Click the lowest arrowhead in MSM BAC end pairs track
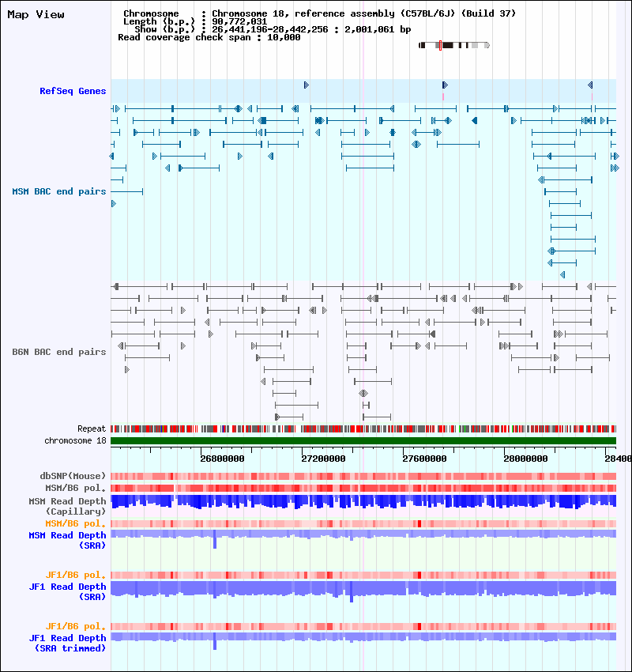 click(562, 274)
